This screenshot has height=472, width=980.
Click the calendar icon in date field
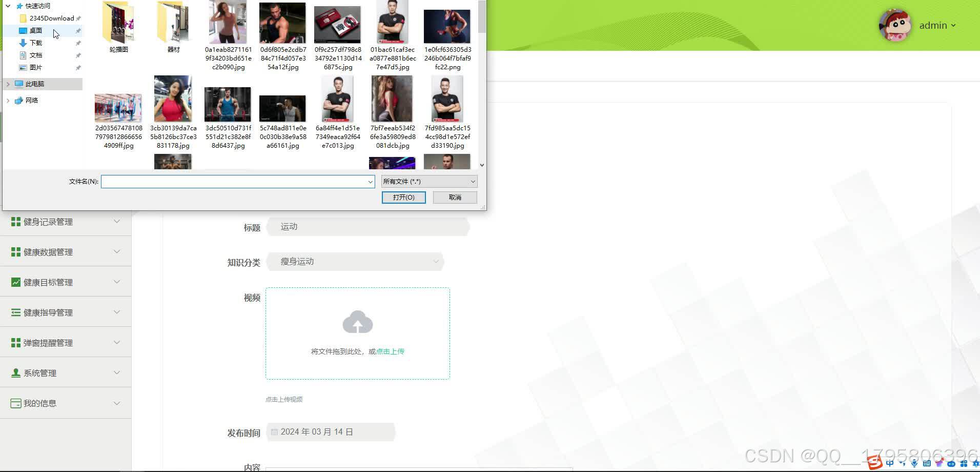point(274,432)
